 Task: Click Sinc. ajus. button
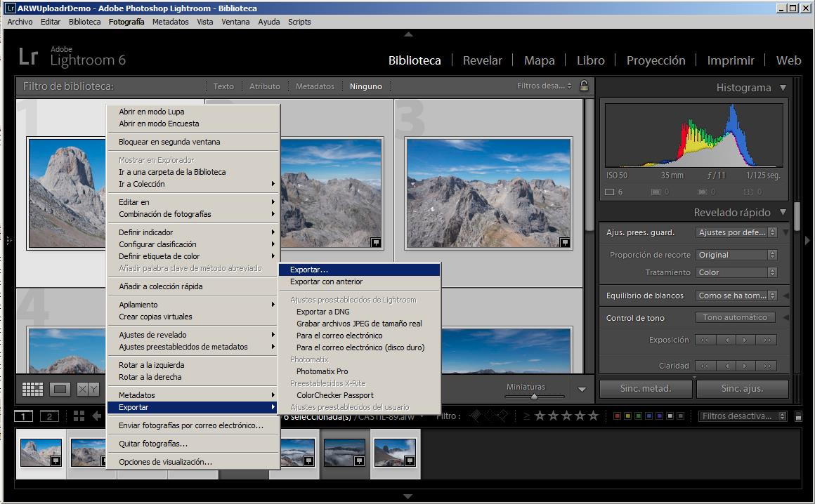tap(742, 389)
